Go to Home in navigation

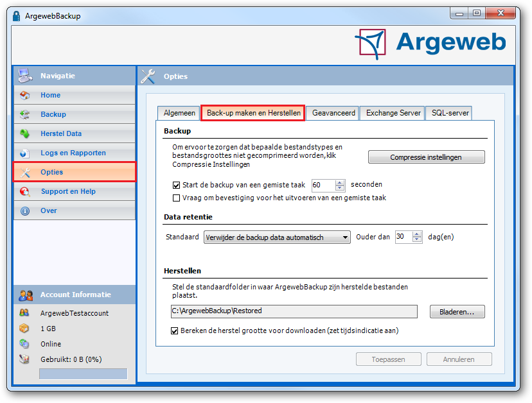[x=75, y=95]
